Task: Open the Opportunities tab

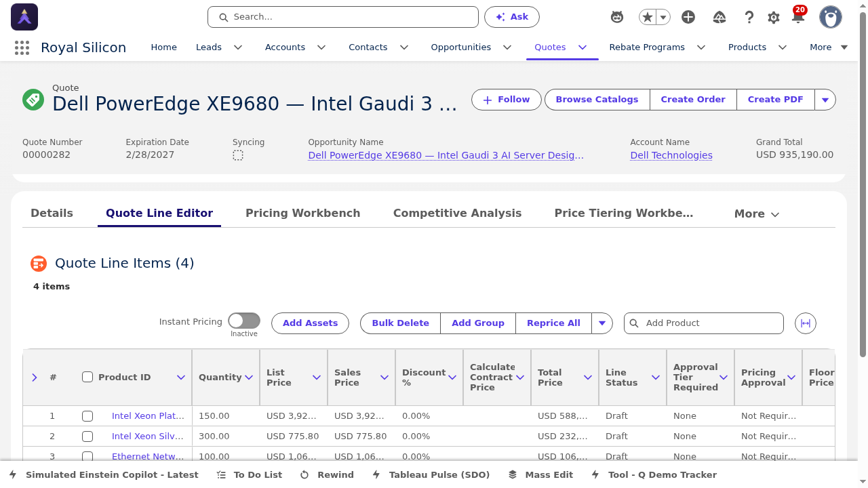Action: (x=461, y=47)
